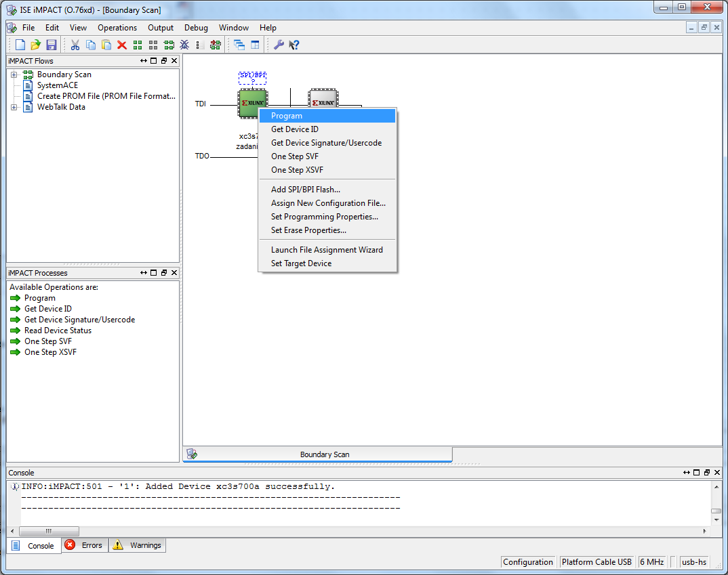Screen dimensions: 728x575
Task: Run Program from iMPACT Processes list
Action: pos(40,298)
